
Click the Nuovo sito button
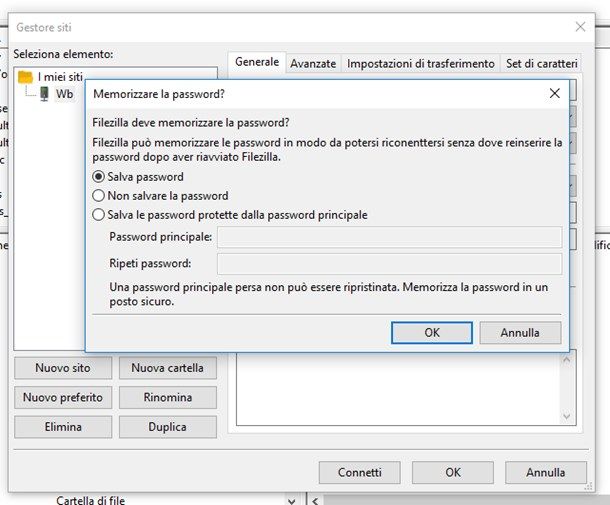63,368
